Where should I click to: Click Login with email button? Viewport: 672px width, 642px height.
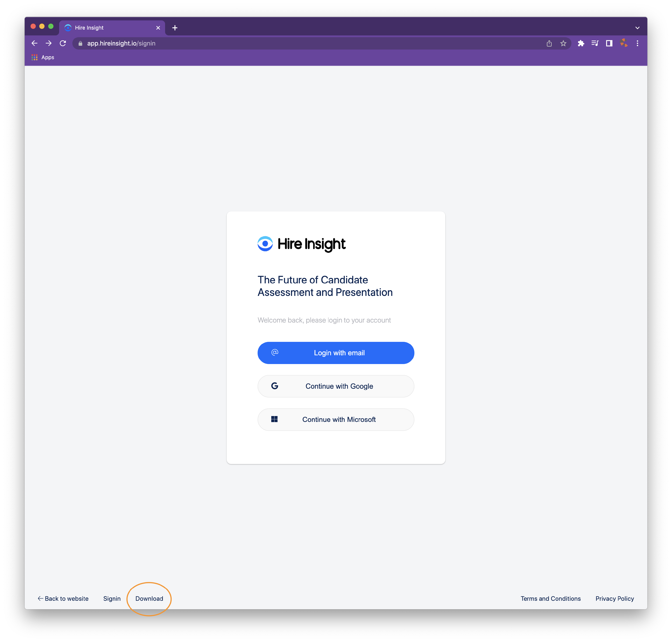[x=336, y=353]
